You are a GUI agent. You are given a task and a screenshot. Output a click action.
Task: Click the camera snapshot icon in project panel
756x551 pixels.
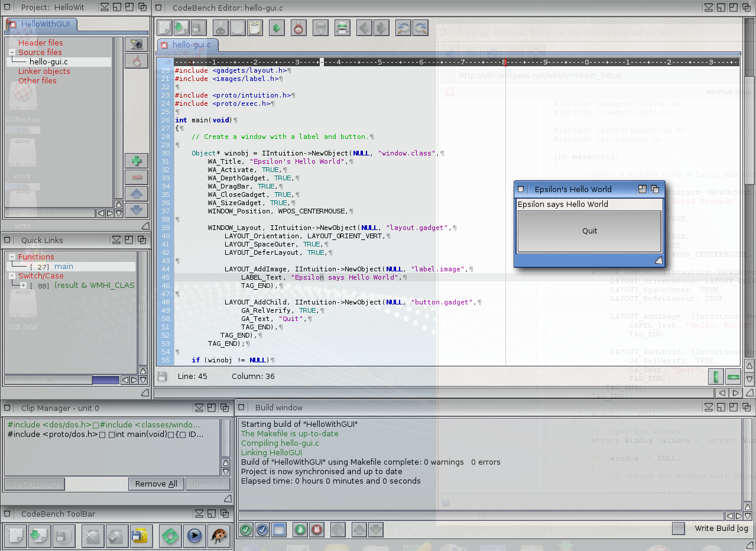click(137, 44)
